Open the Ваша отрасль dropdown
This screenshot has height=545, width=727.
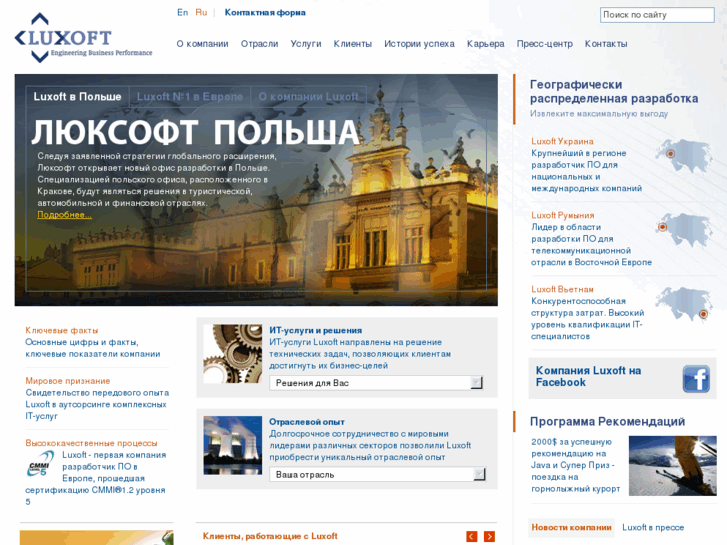click(377, 474)
